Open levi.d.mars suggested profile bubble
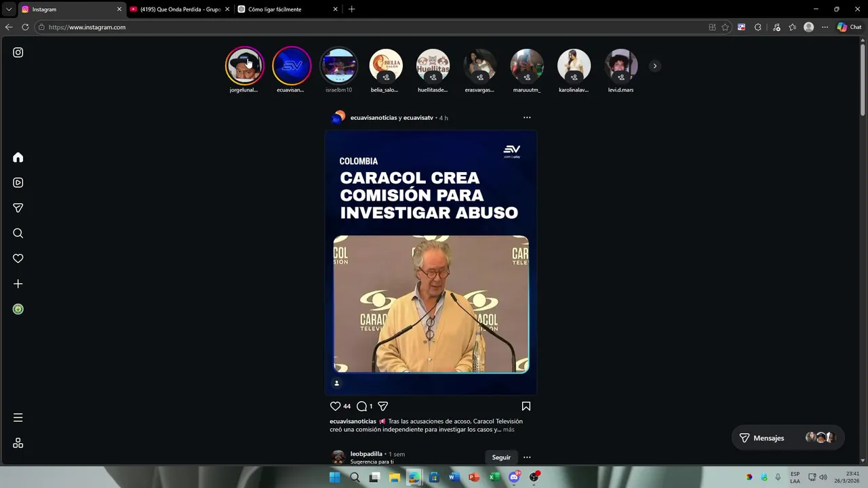This screenshot has width=868, height=488. (x=621, y=66)
